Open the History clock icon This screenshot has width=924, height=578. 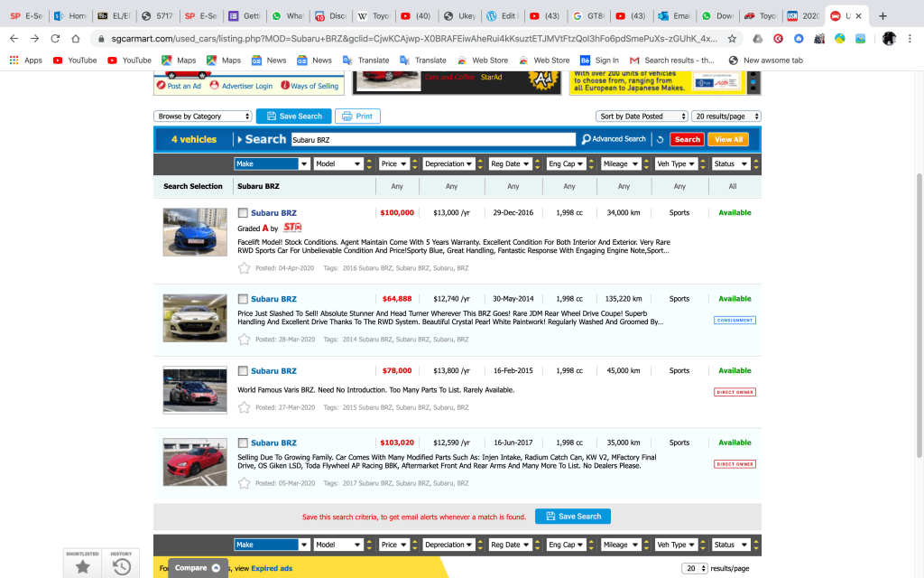tap(122, 565)
